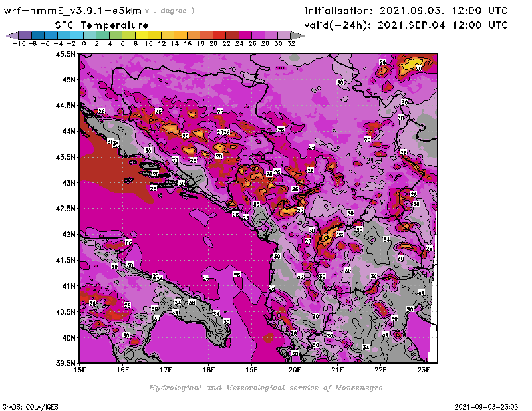Select the magenta swatch between 24 and 26

[x=245, y=35]
